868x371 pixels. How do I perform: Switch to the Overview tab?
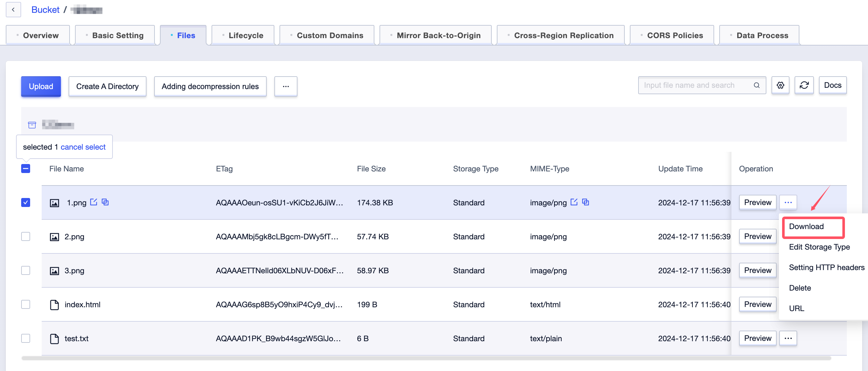pyautogui.click(x=38, y=35)
